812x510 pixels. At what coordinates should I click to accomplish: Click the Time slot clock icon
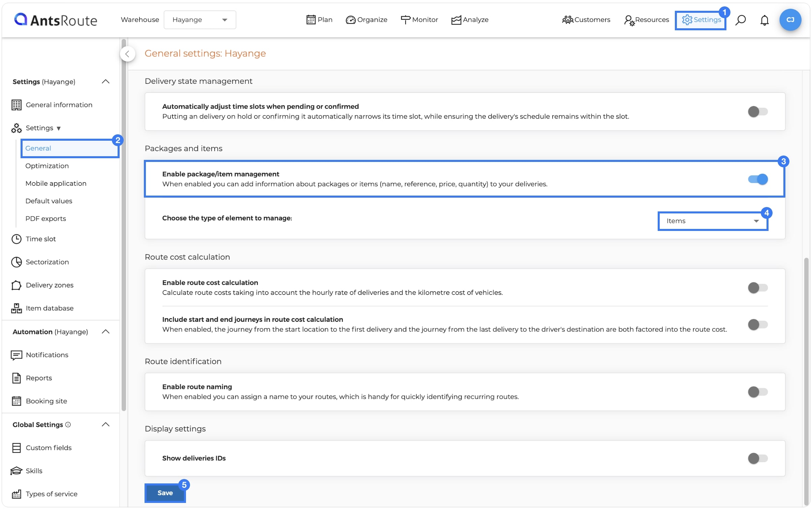click(16, 239)
